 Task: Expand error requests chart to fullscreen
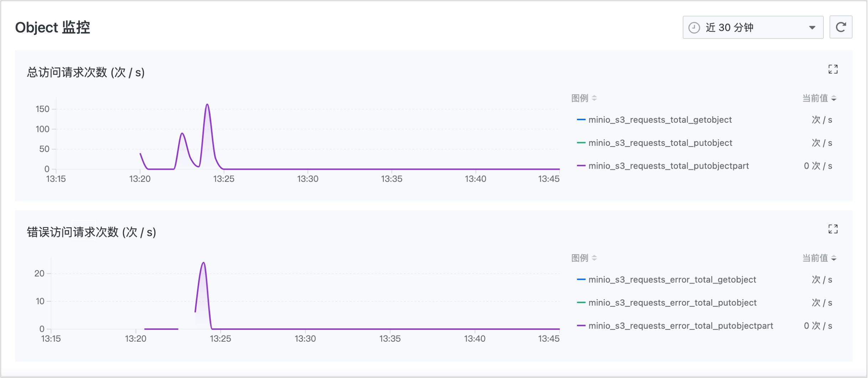833,229
